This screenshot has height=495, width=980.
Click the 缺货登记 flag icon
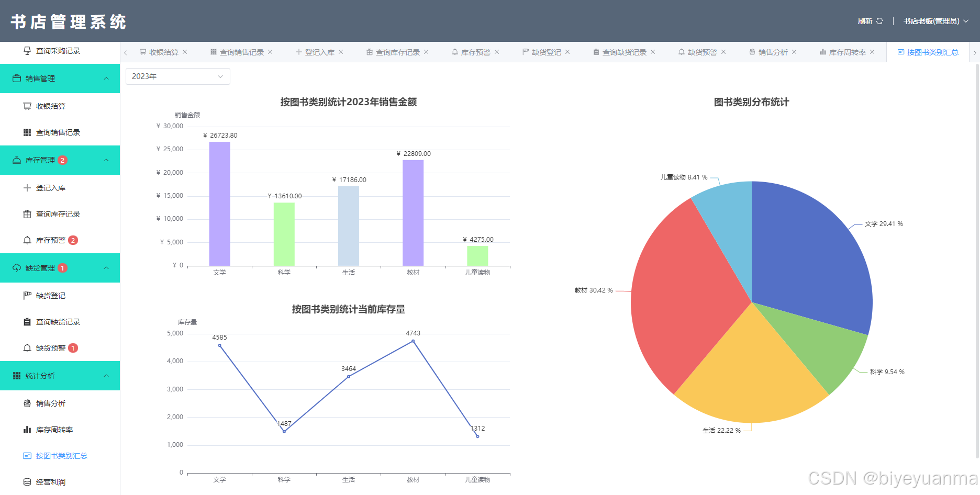coord(27,295)
